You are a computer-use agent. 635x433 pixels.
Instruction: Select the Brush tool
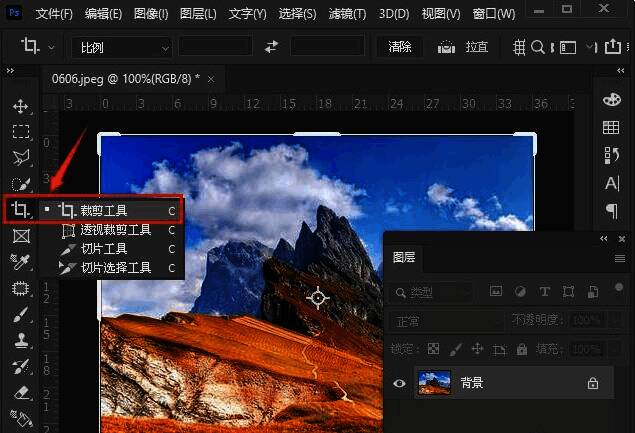[x=21, y=314]
